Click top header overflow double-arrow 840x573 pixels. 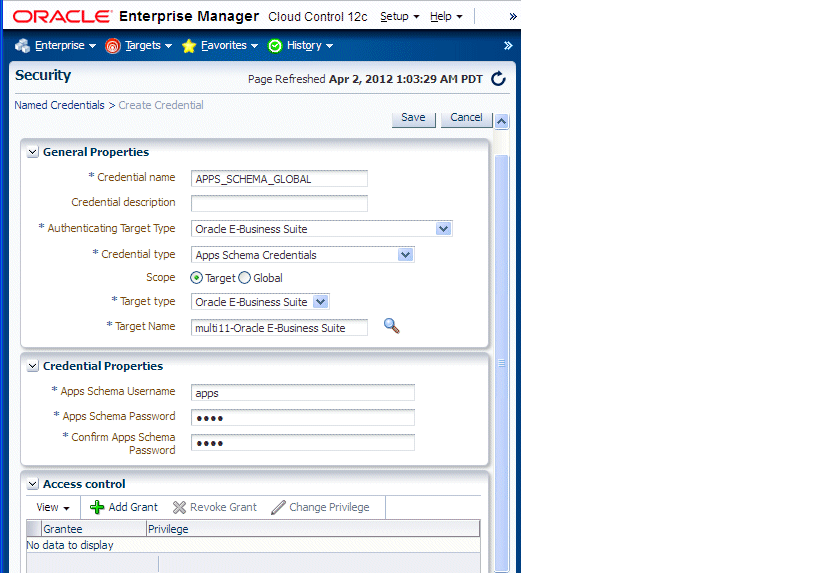(x=513, y=17)
